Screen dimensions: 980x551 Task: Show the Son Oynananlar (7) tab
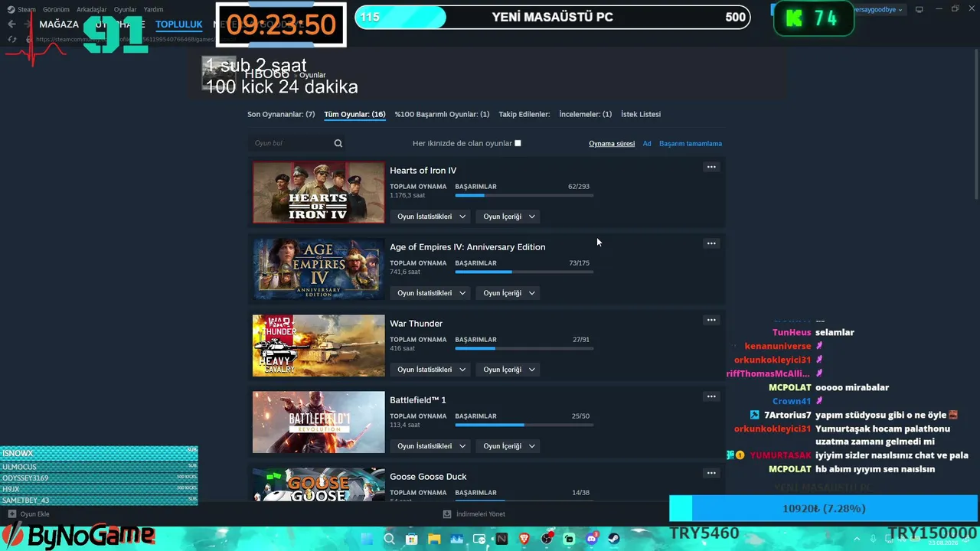coord(281,114)
